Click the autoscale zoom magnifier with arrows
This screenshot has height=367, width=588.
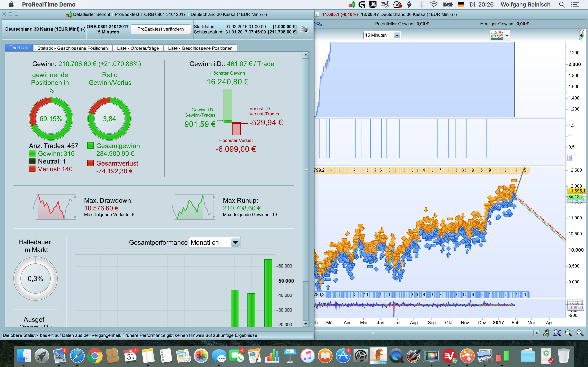coord(557,333)
